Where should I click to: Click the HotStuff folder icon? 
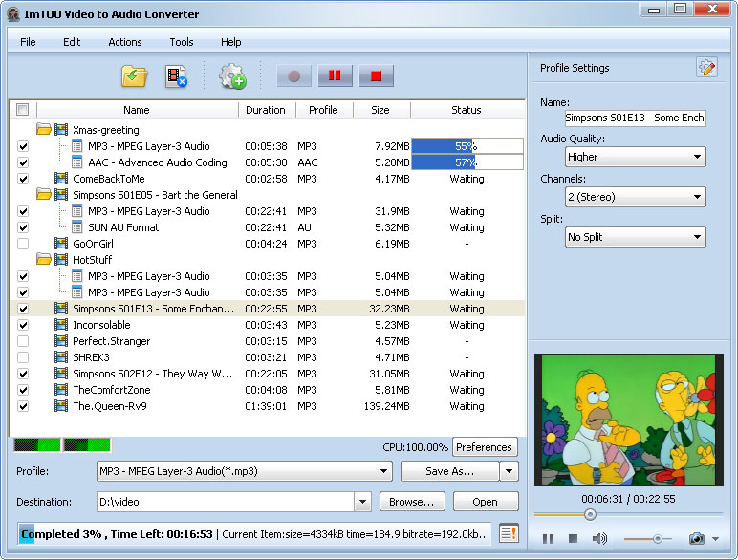44,259
